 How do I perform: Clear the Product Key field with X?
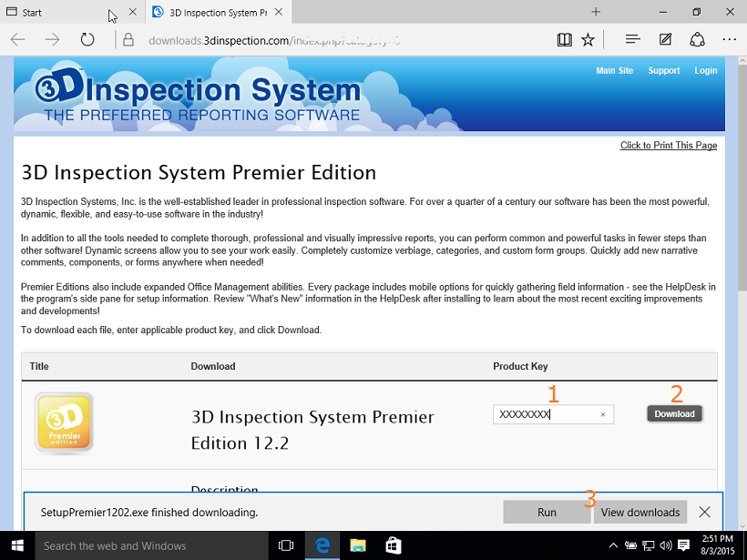tap(603, 414)
